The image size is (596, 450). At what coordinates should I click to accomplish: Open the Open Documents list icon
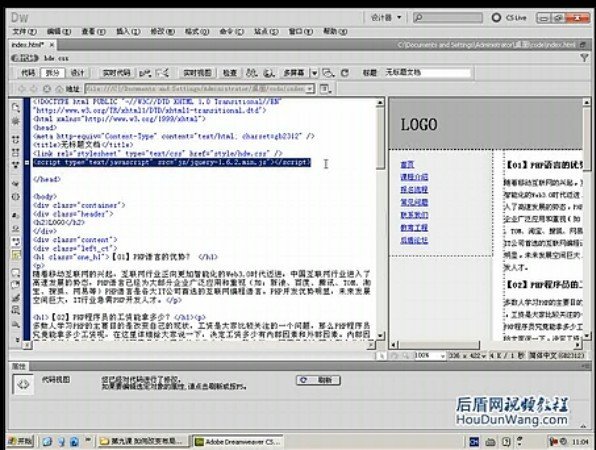(x=16, y=108)
